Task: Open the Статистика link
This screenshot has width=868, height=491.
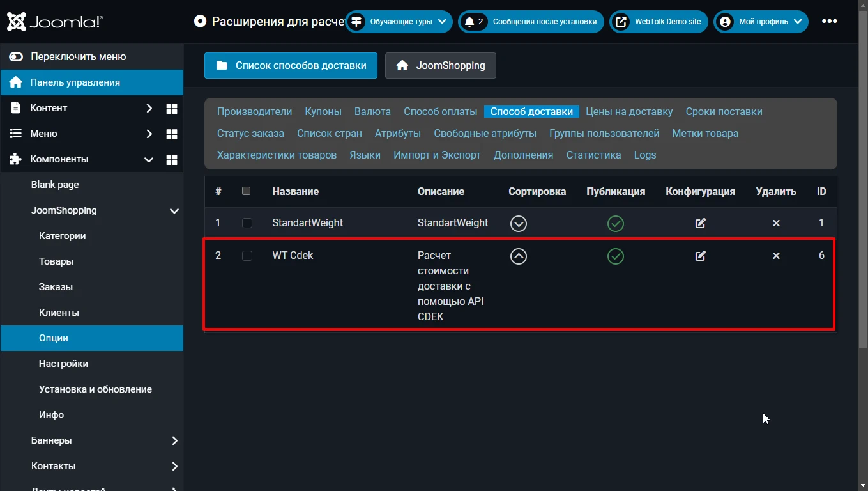Action: pyautogui.click(x=593, y=155)
